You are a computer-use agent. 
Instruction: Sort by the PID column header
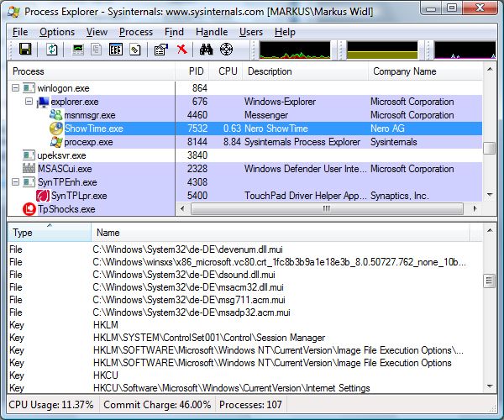pyautogui.click(x=192, y=71)
